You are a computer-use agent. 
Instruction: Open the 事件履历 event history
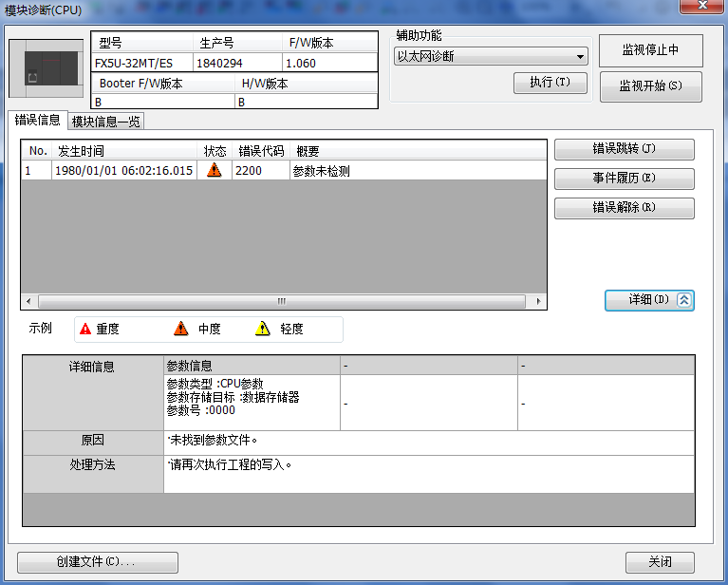coord(624,179)
